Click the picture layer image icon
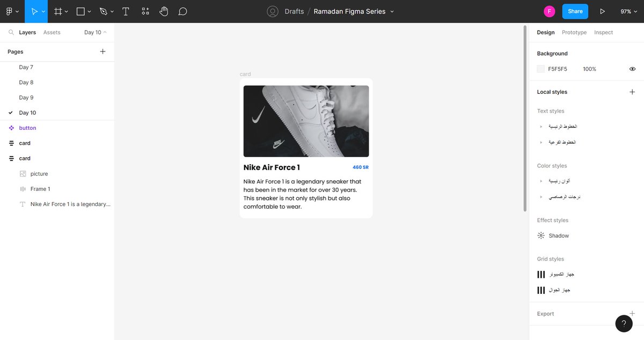This screenshot has width=644, height=340. pyautogui.click(x=23, y=174)
